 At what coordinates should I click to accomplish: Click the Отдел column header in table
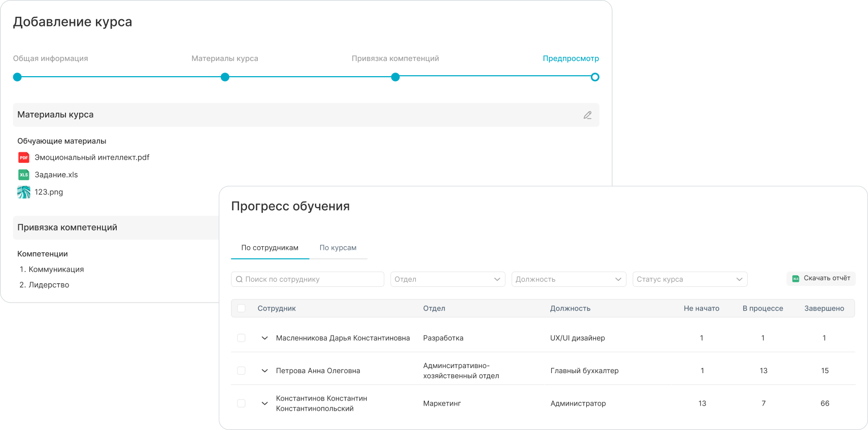click(x=434, y=308)
